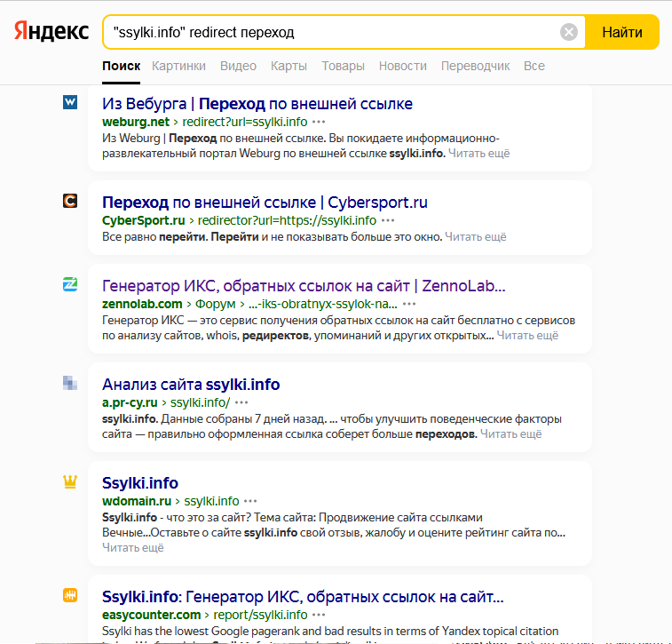Switch to the Видео tab
The width and height of the screenshot is (672, 644).
click(238, 66)
